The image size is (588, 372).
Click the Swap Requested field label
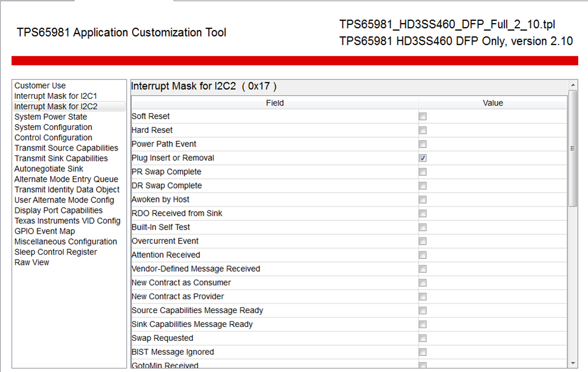coord(163,338)
